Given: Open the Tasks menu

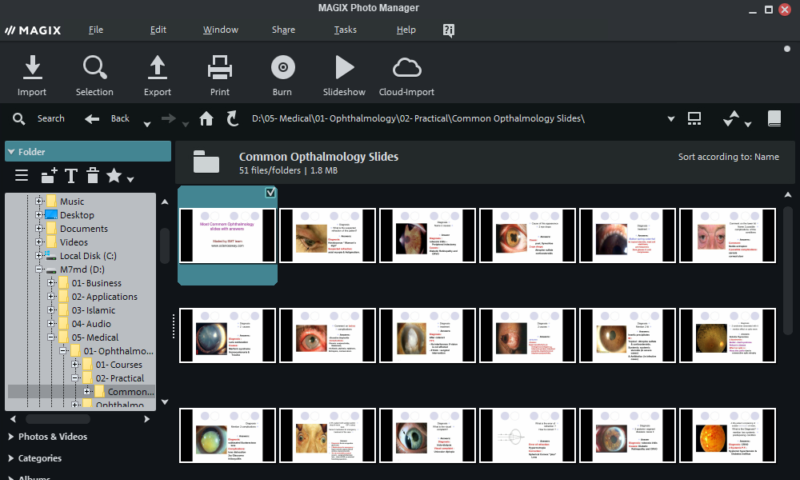Looking at the screenshot, I should (345, 30).
